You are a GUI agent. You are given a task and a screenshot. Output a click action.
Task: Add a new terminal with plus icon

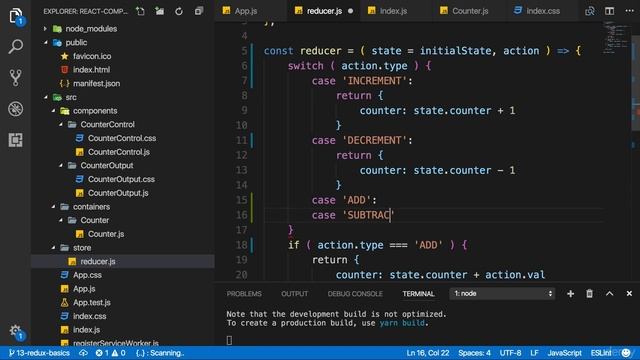click(x=570, y=294)
